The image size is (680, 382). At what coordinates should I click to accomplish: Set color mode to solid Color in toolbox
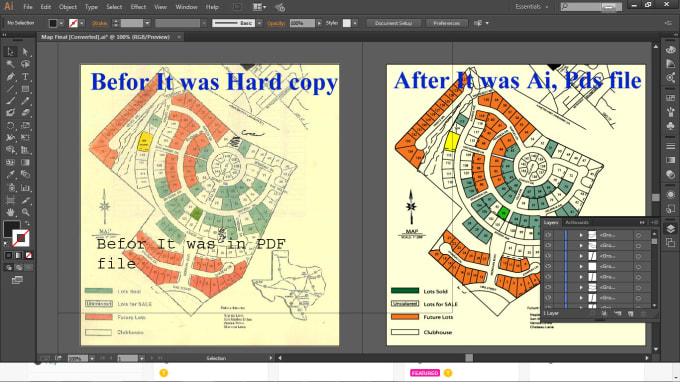[x=8, y=255]
